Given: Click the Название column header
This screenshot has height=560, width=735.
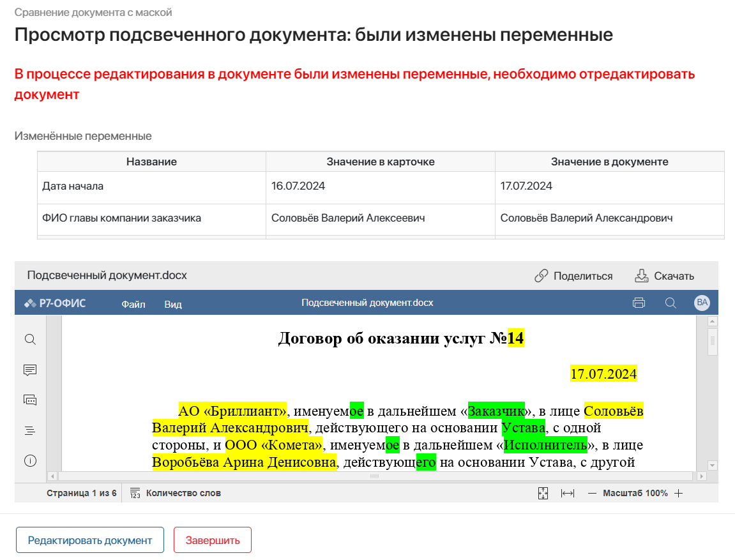Looking at the screenshot, I should tap(151, 162).
